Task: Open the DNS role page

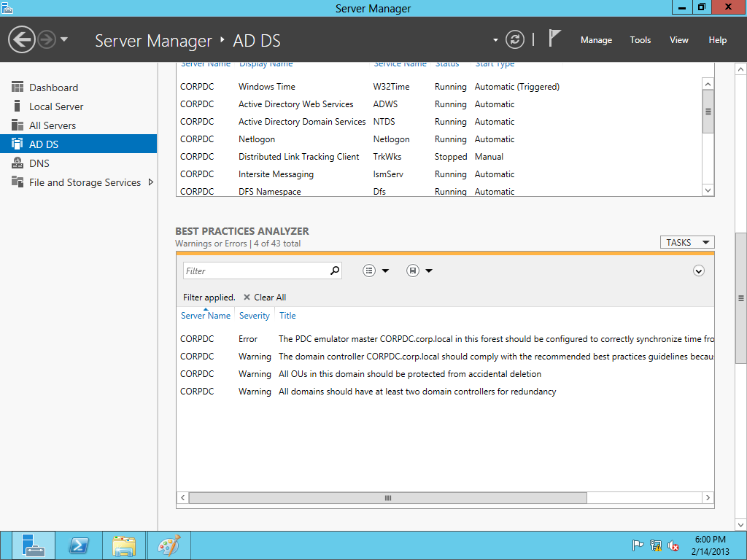Action: (39, 163)
